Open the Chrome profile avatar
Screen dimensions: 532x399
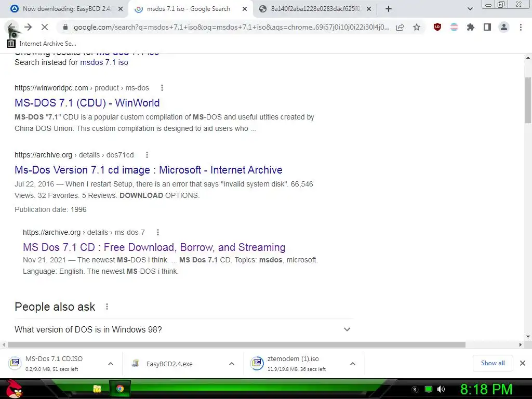click(504, 27)
